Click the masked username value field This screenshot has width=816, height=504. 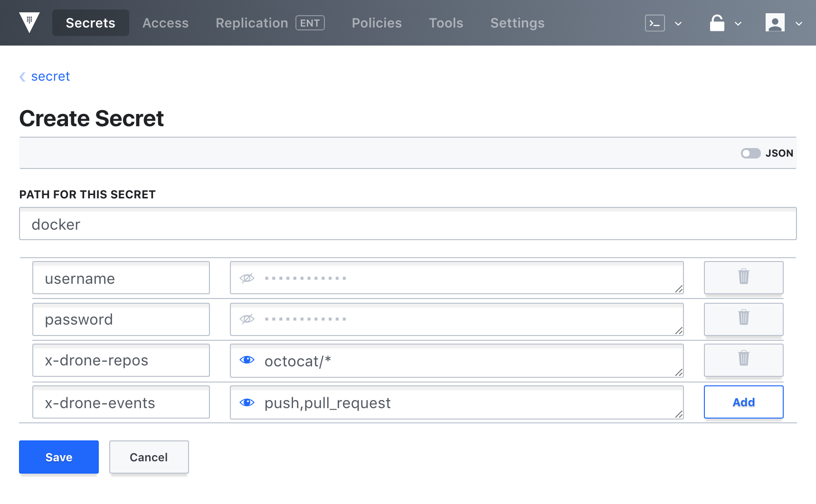point(457,278)
